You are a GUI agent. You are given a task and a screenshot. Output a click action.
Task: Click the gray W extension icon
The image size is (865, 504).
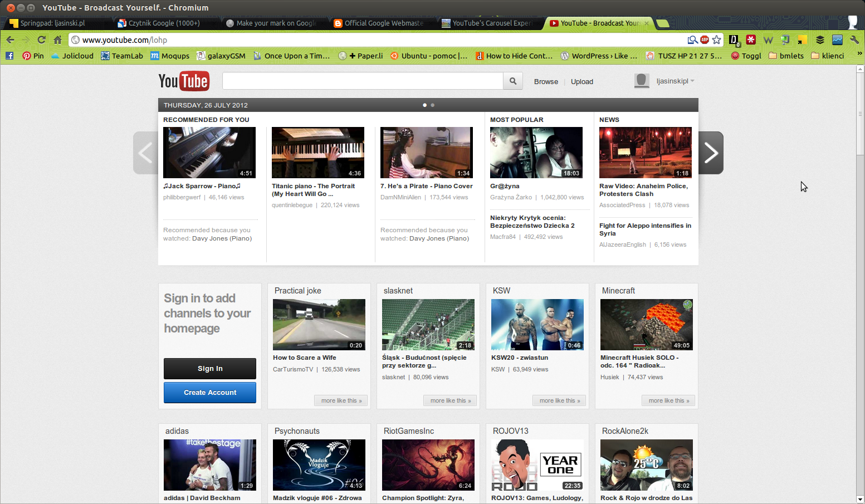[x=768, y=40]
